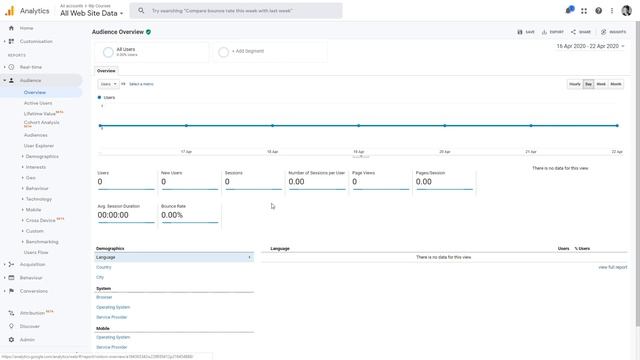Click the 22 Apr chart data point
The height and width of the screenshot is (360, 640).
pos(617,126)
